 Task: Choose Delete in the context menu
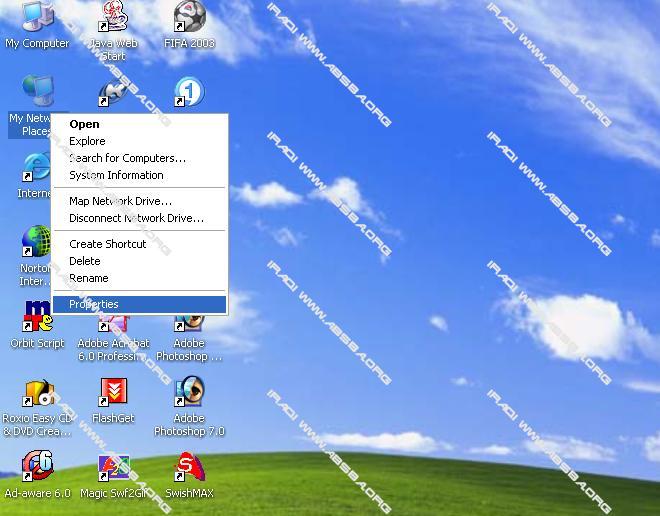139,261
